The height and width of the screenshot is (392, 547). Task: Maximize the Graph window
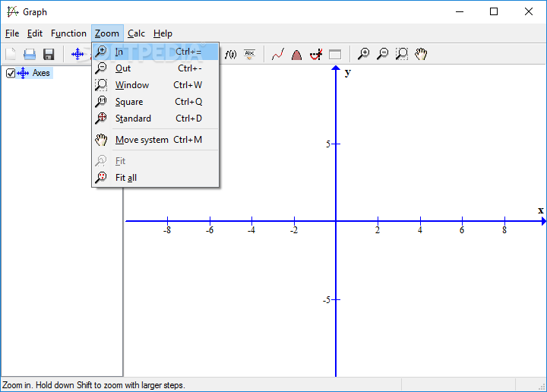coord(494,12)
